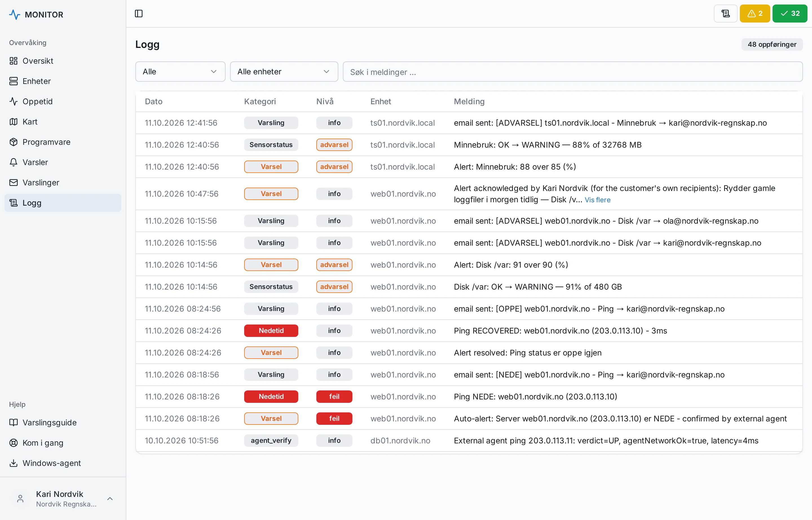Click the Varsler bell icon
Viewport: 812px width, 520px height.
pyautogui.click(x=14, y=162)
